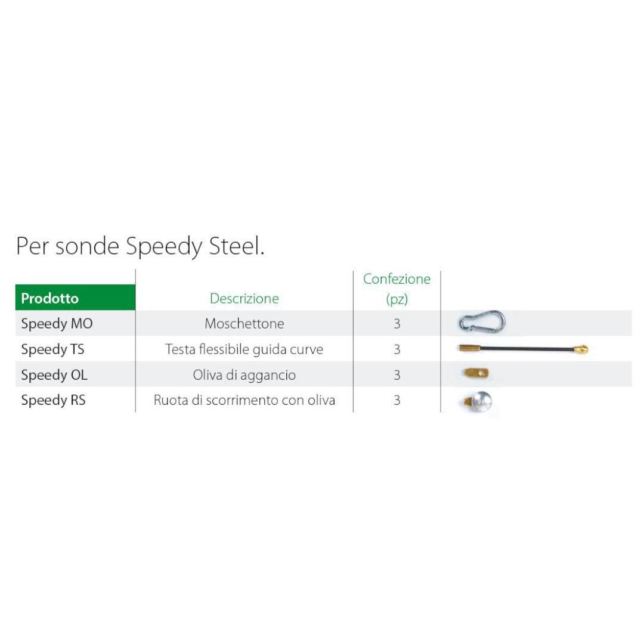Click the flexible curve-guide head image
This screenshot has width=644, height=644.
[x=523, y=349]
